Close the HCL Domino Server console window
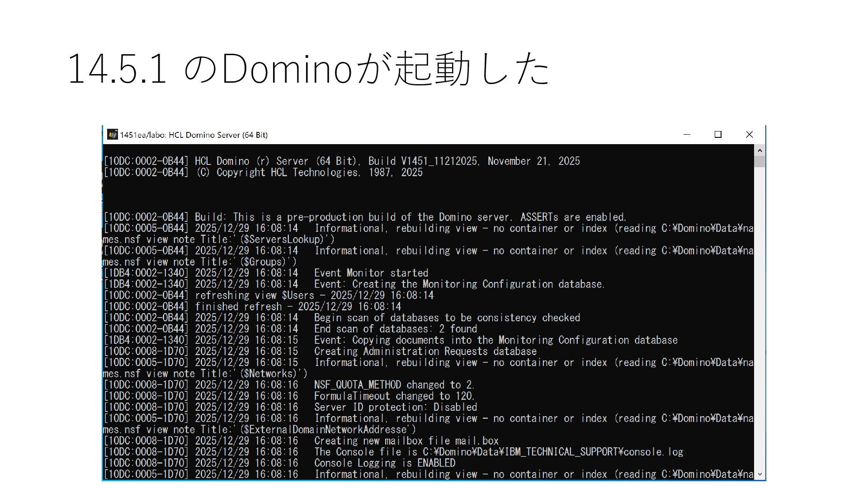Screen dimensions: 868x488 (749, 135)
